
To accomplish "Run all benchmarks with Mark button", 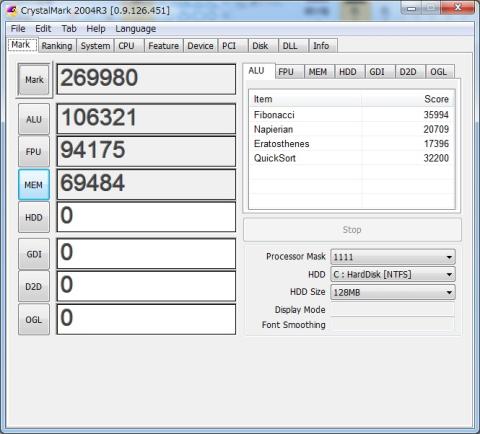I will pos(34,80).
